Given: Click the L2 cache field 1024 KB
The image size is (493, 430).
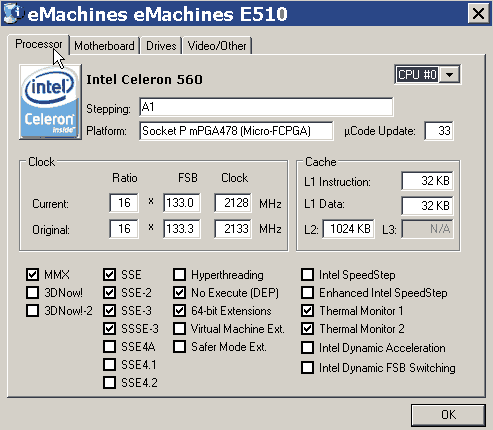Looking at the screenshot, I should pos(348,229).
